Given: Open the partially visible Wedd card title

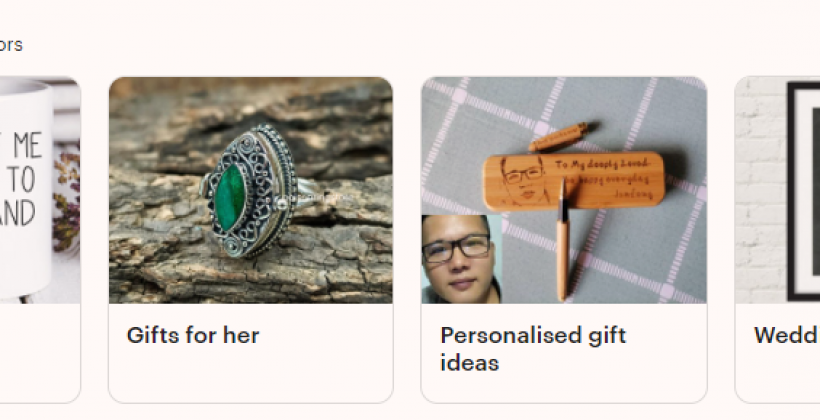Looking at the screenshot, I should click(x=787, y=335).
